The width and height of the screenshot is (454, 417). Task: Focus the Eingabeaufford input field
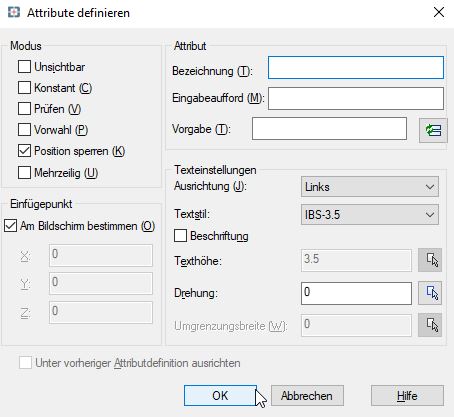pos(356,98)
